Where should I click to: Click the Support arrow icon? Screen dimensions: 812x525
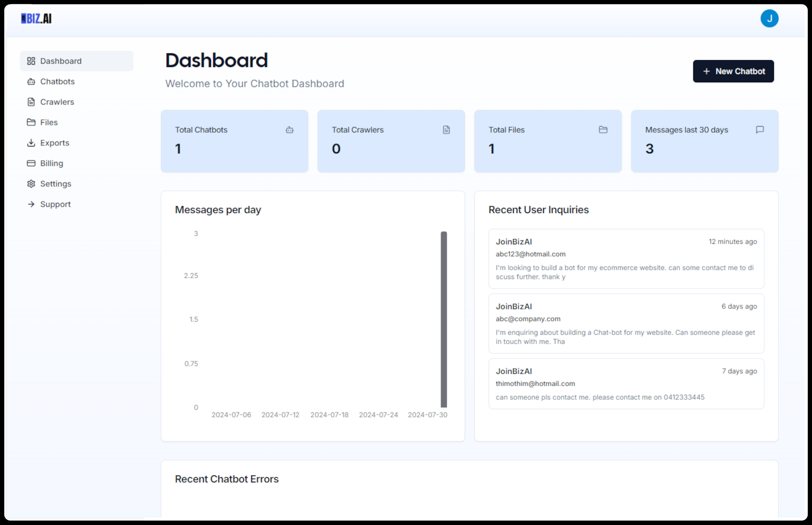pos(31,204)
